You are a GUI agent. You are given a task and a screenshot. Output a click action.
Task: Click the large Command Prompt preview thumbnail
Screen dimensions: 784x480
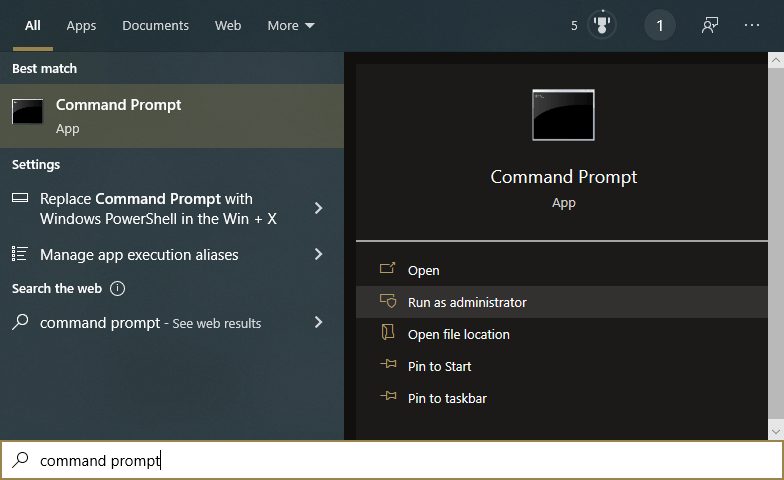(564, 115)
